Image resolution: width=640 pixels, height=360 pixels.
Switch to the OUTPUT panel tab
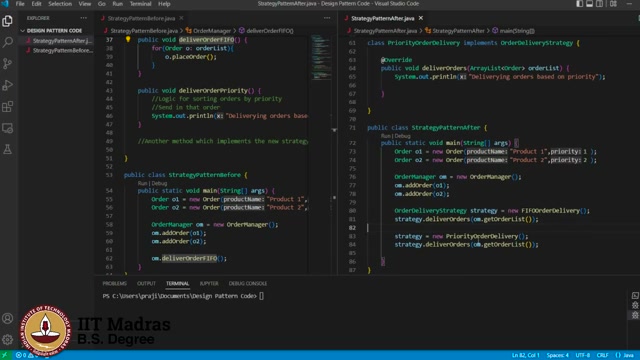click(x=146, y=283)
